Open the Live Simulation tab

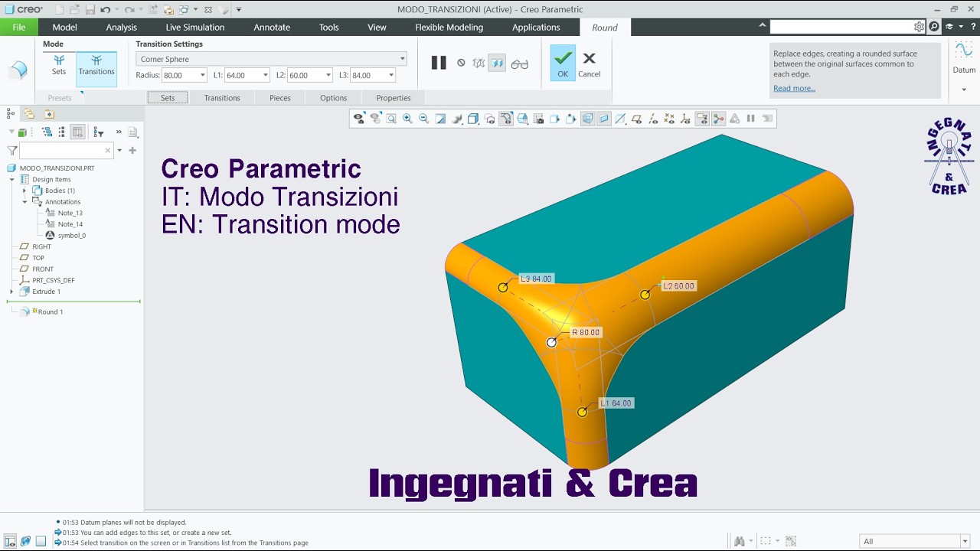[x=195, y=27]
